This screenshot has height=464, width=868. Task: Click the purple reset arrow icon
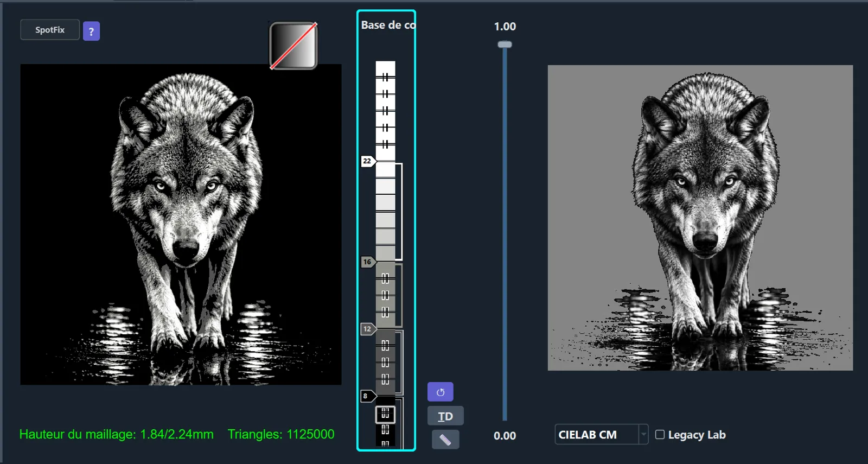click(x=441, y=392)
